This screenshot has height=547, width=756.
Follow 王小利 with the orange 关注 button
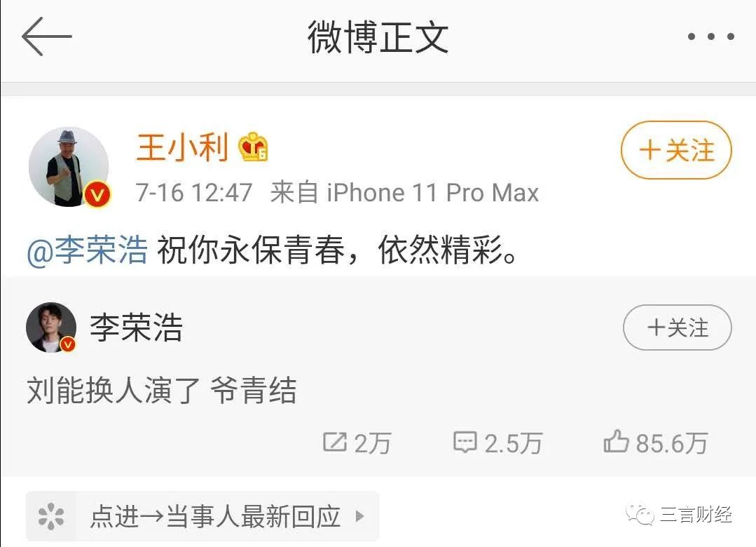(676, 149)
